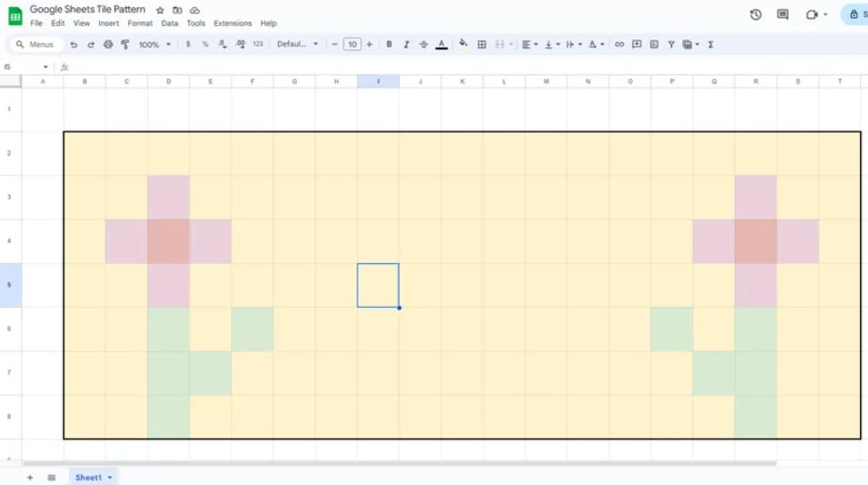Open the 123 number formats menu

[x=258, y=44]
